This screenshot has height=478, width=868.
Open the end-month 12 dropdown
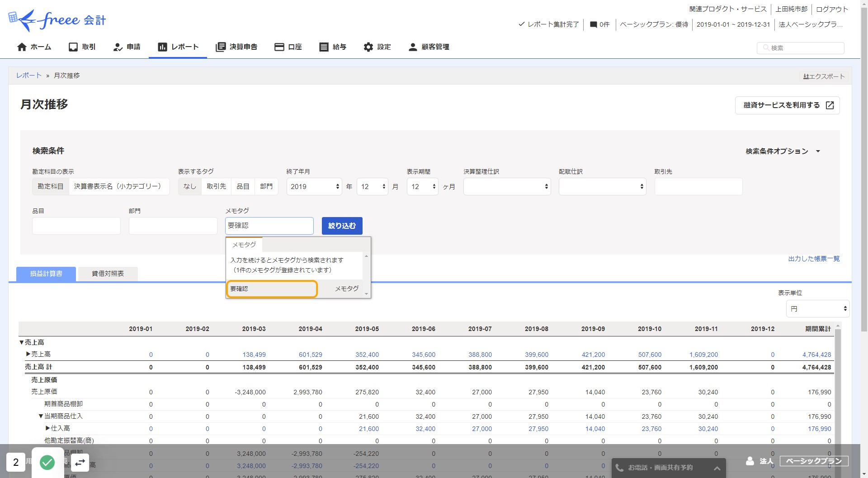point(373,186)
